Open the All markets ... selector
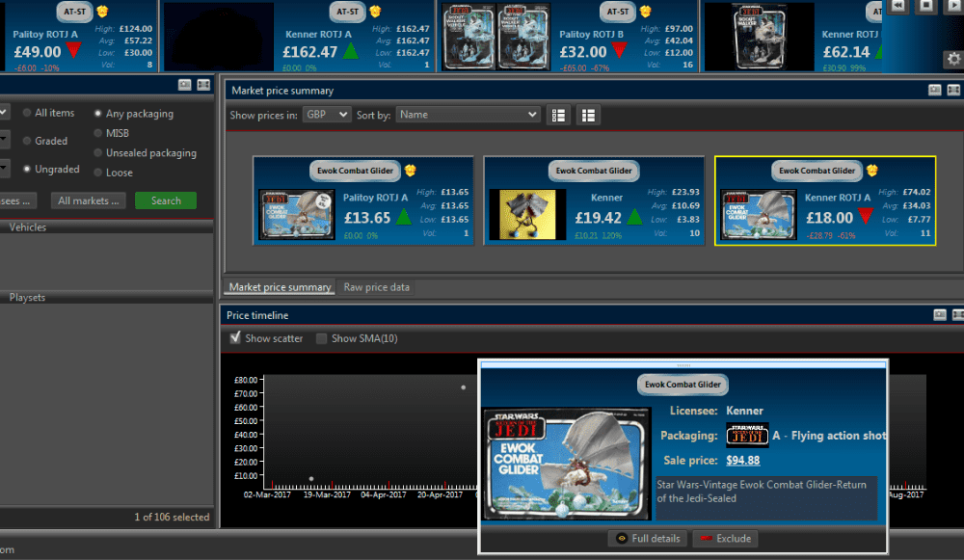Screen dimensions: 964x560 pyautogui.click(x=89, y=200)
